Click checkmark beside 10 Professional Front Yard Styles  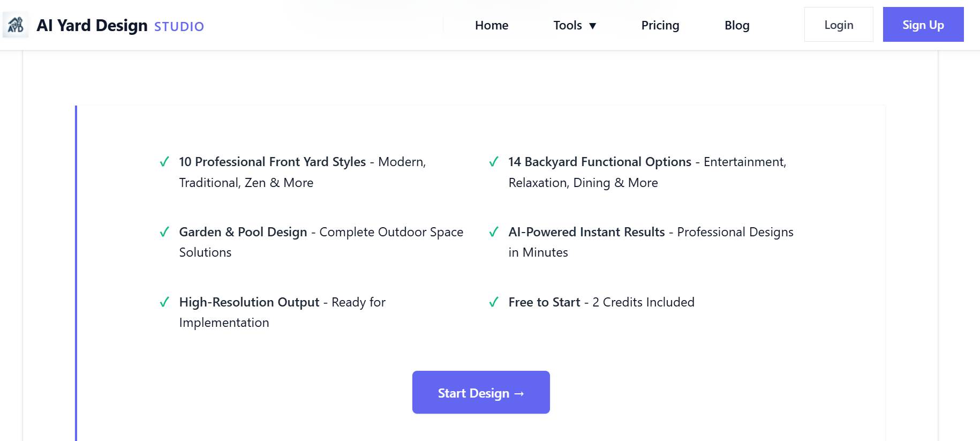coord(164,162)
